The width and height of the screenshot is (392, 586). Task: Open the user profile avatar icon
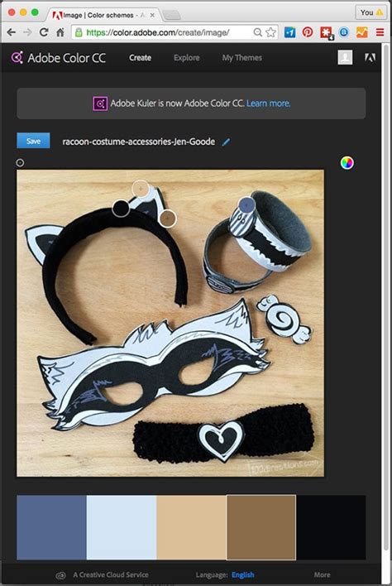pos(345,57)
